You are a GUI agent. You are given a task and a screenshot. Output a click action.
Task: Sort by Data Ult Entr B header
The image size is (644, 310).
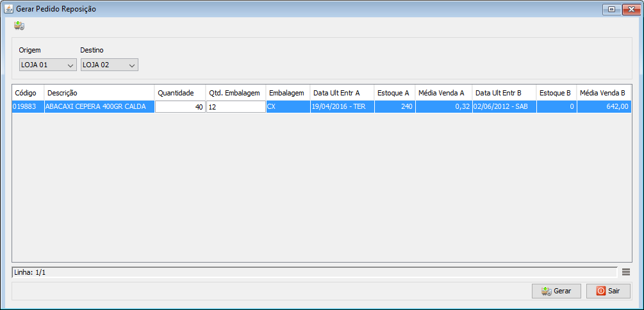click(503, 93)
